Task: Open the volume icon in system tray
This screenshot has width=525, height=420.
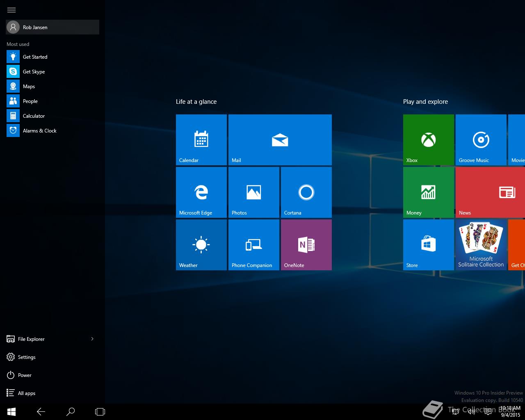Action: 472,412
